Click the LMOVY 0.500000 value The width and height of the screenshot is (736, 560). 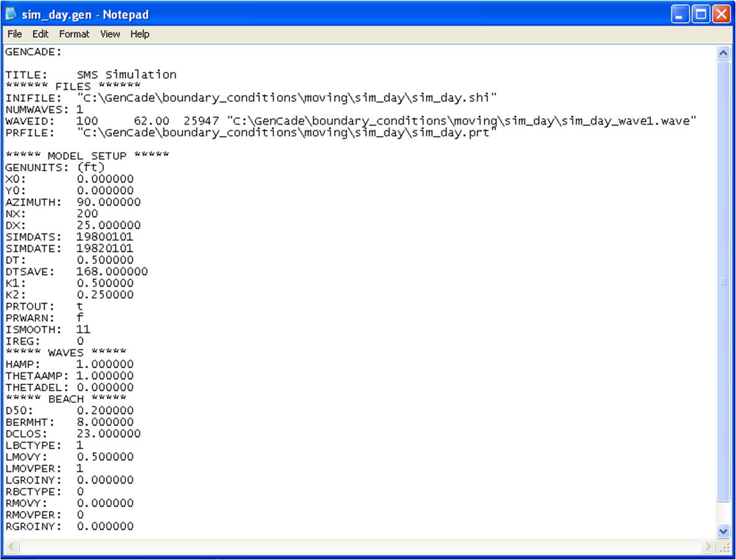[x=105, y=457]
